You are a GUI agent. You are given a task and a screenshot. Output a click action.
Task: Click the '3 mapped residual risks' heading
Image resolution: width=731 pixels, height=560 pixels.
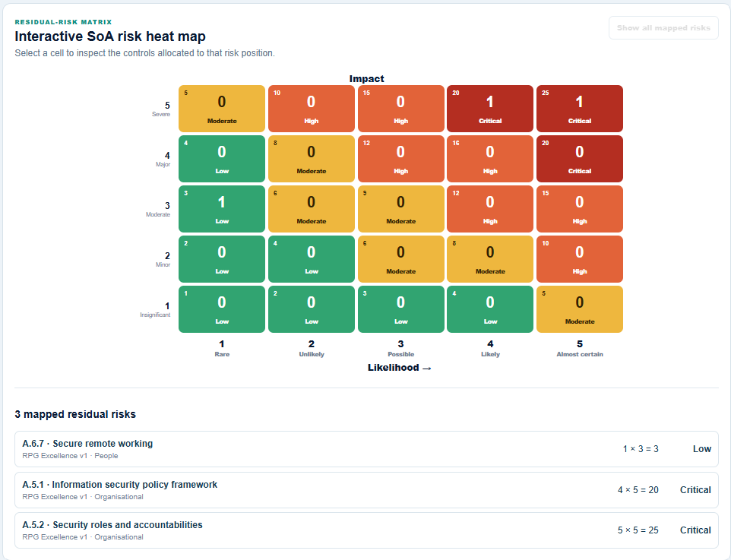(75, 415)
